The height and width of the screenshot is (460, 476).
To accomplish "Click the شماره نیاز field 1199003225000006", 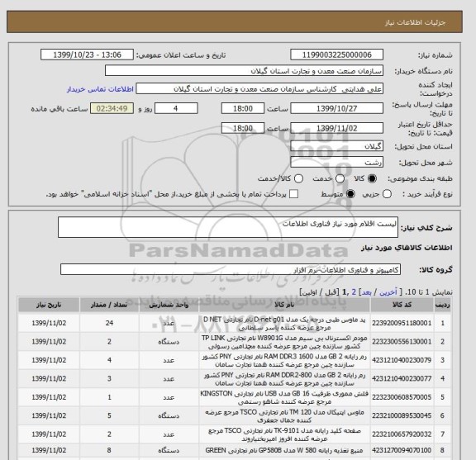I will 336,55.
